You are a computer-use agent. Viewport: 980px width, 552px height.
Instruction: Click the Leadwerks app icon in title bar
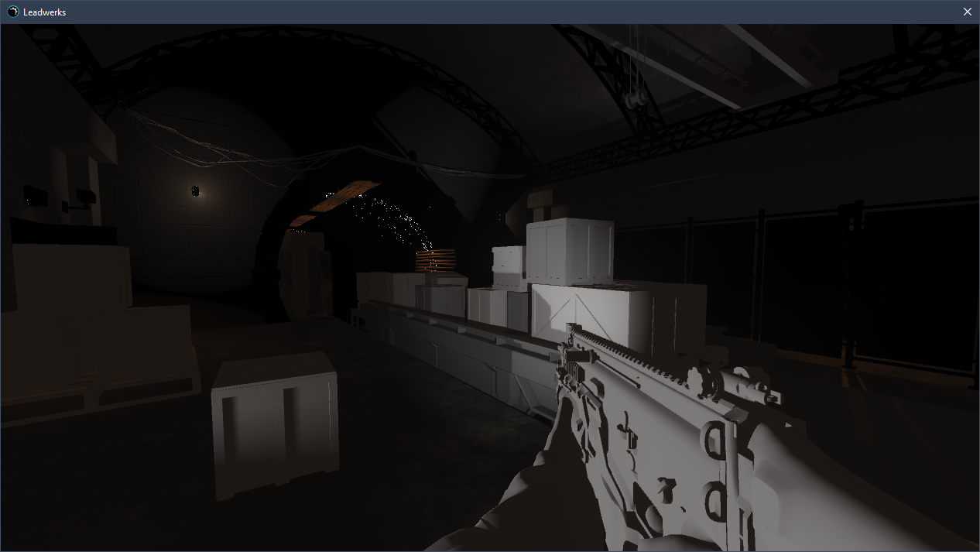coord(12,12)
